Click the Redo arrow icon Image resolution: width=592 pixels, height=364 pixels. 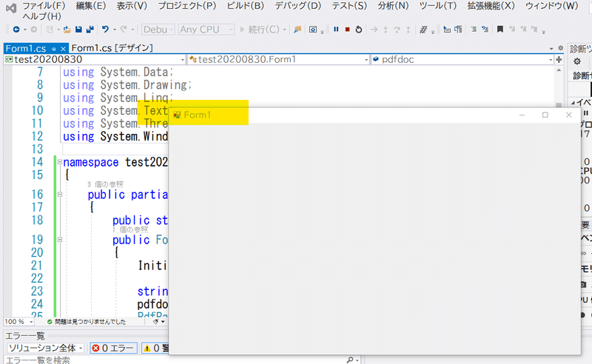(x=123, y=29)
